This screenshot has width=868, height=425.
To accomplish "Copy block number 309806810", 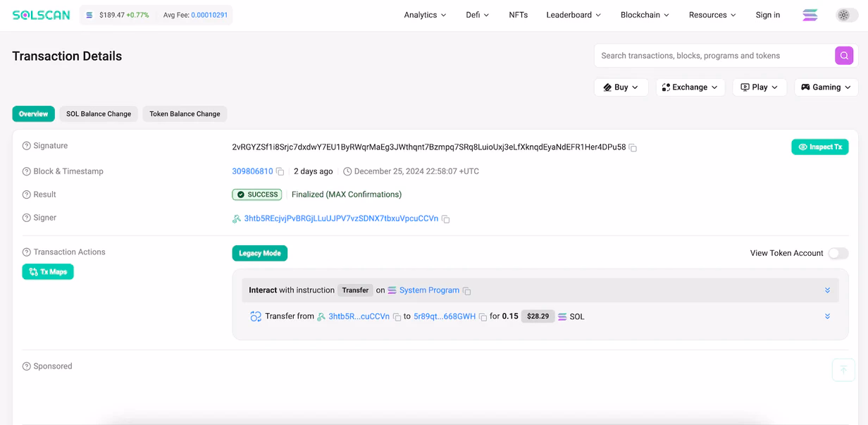I will pos(280,172).
